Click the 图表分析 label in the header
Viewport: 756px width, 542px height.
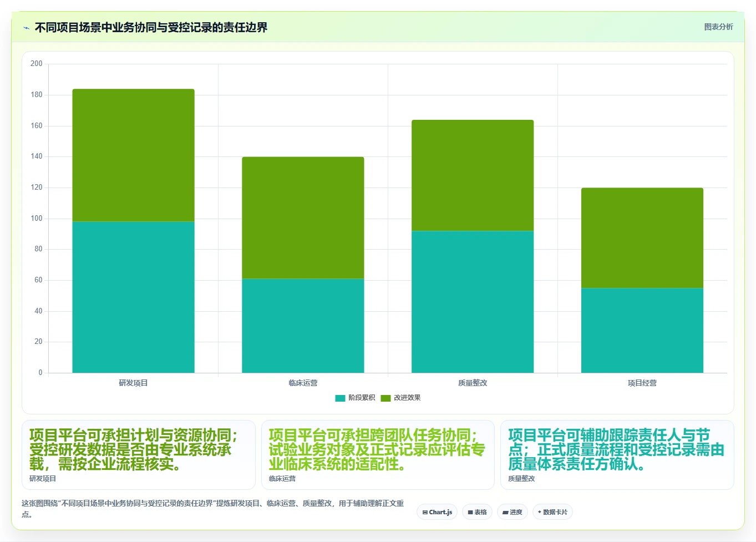(718, 27)
